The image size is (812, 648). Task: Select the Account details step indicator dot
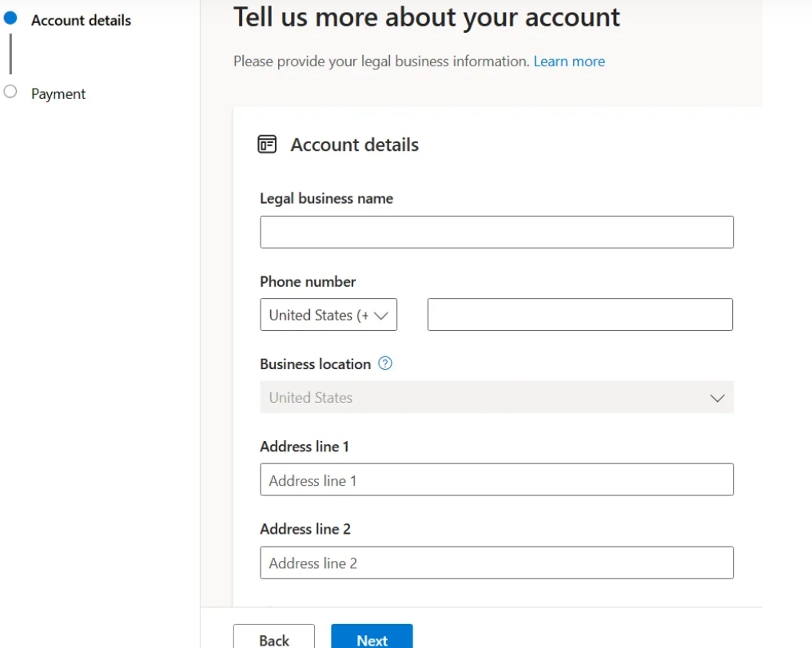point(10,18)
